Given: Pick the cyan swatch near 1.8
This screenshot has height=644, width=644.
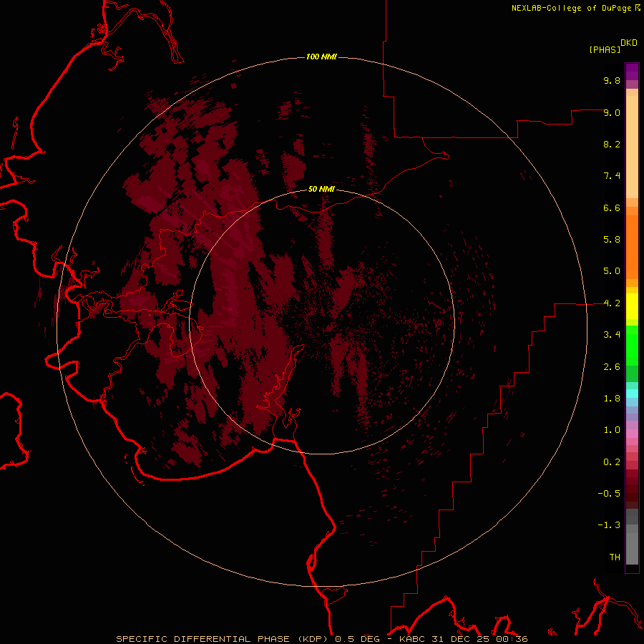Looking at the screenshot, I should pos(632,394).
